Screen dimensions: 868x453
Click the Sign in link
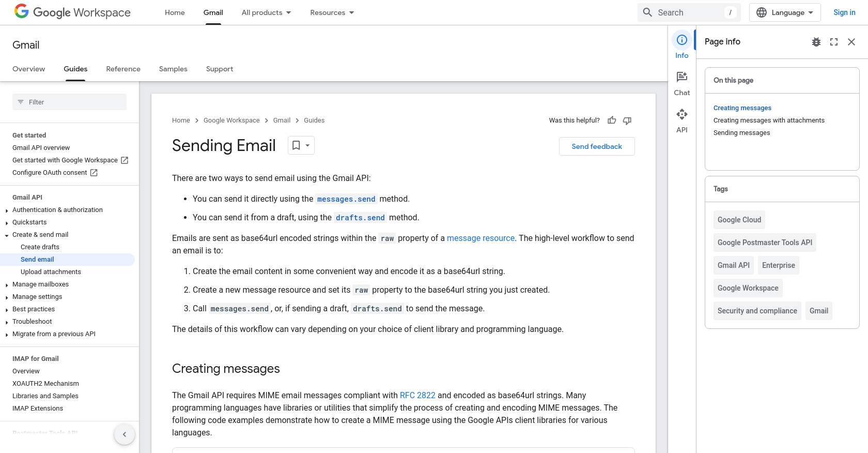pyautogui.click(x=844, y=12)
